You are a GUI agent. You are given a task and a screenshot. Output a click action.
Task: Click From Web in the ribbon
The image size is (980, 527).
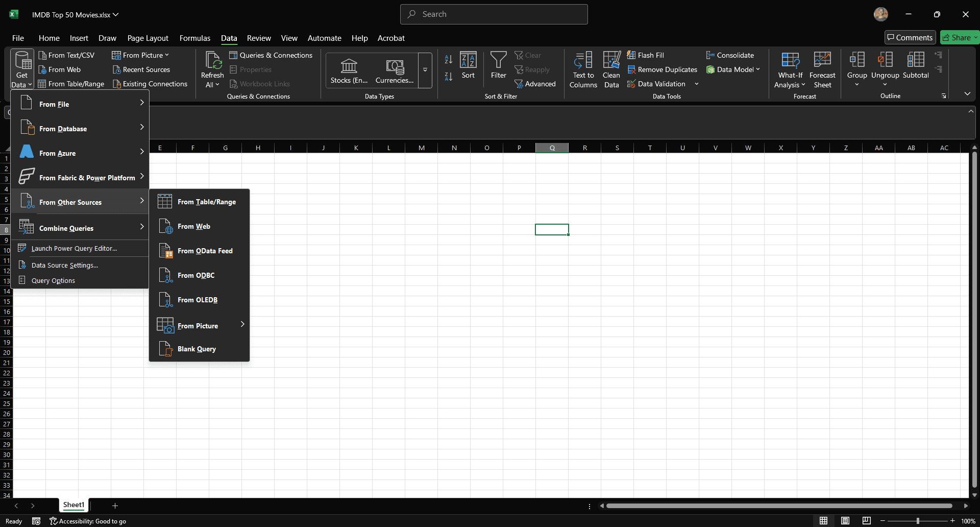click(59, 69)
